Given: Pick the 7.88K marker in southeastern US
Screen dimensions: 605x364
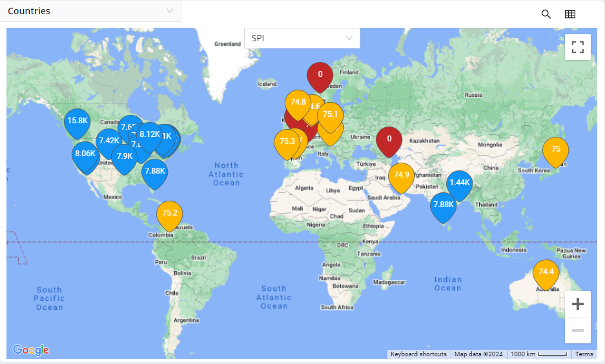Looking at the screenshot, I should (155, 174).
